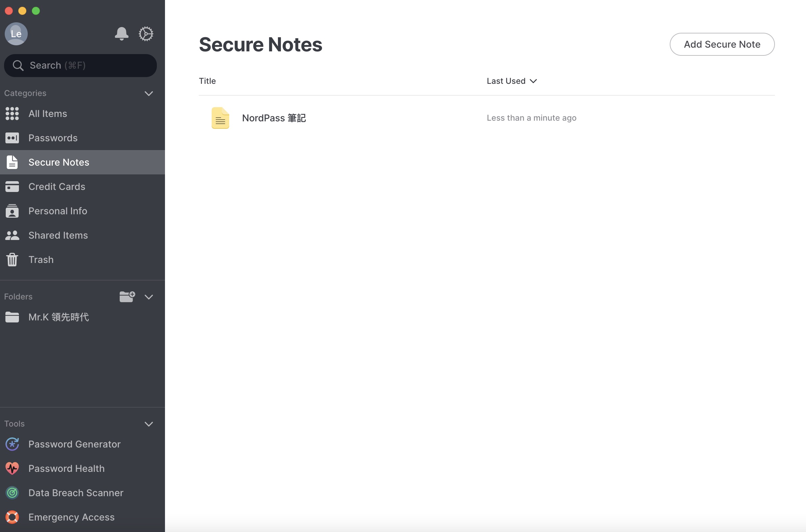Image resolution: width=806 pixels, height=532 pixels.
Task: Click Add Secure Note button
Action: (722, 45)
